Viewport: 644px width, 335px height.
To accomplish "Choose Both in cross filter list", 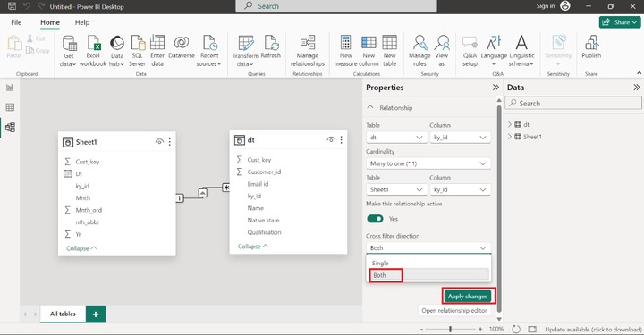I will [428, 275].
